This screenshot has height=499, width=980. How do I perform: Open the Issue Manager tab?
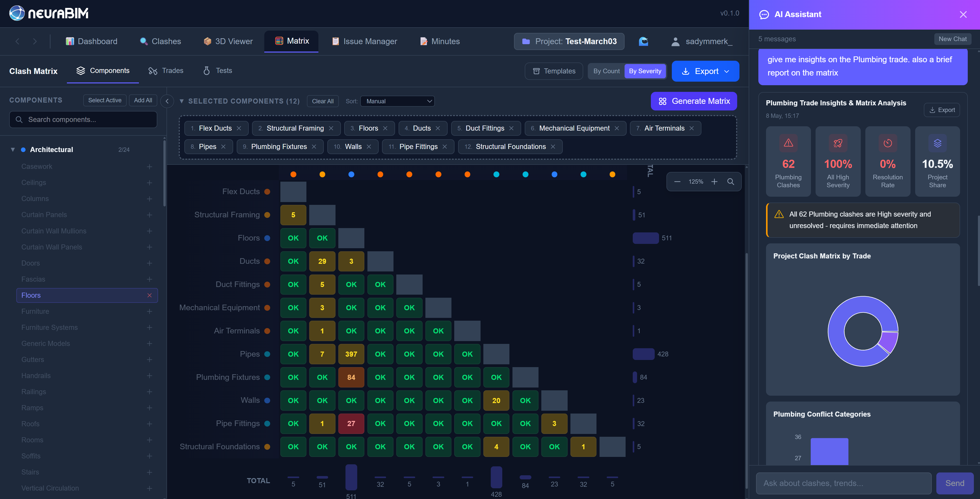[x=364, y=41]
